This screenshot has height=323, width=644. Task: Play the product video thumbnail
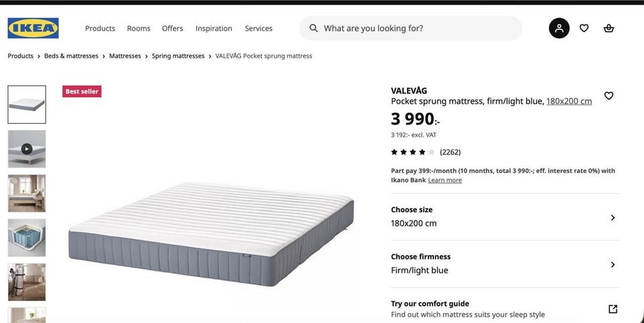coord(27,149)
